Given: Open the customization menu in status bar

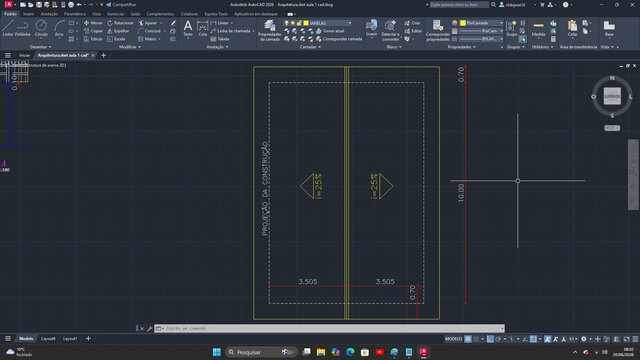Looking at the screenshot, I should pos(635,339).
